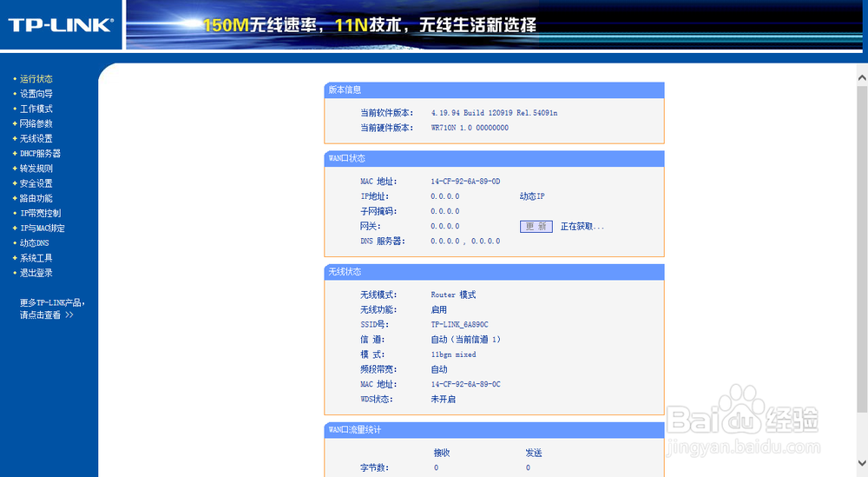This screenshot has width=868, height=477.
Task: Follow 更多TP-LINK产品 link
Action: [52, 308]
